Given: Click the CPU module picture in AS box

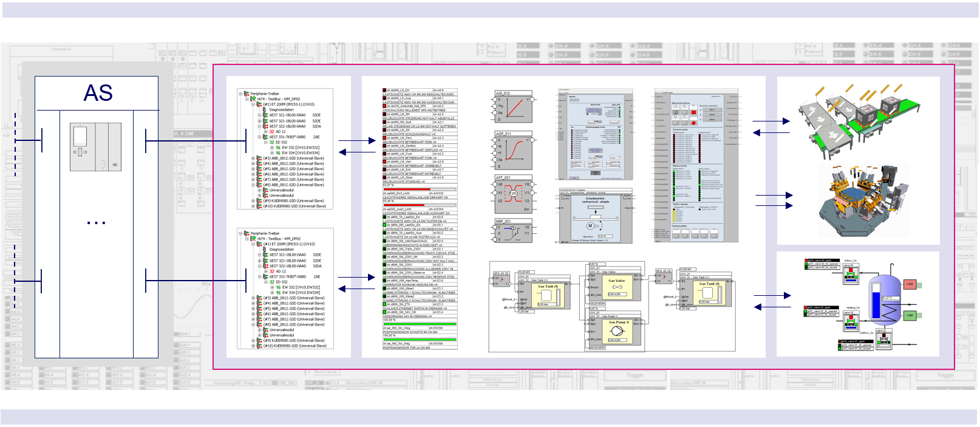Looking at the screenshot, I should coord(95,147).
